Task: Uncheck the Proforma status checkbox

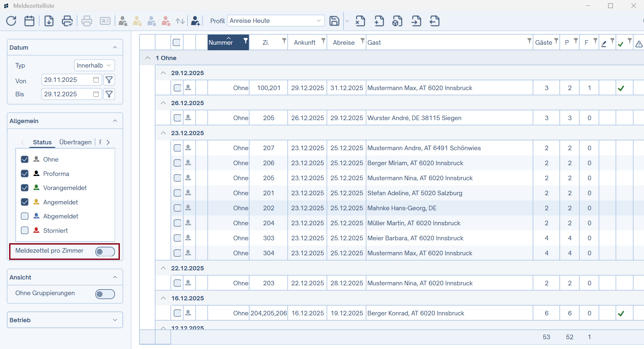Action: 25,174
